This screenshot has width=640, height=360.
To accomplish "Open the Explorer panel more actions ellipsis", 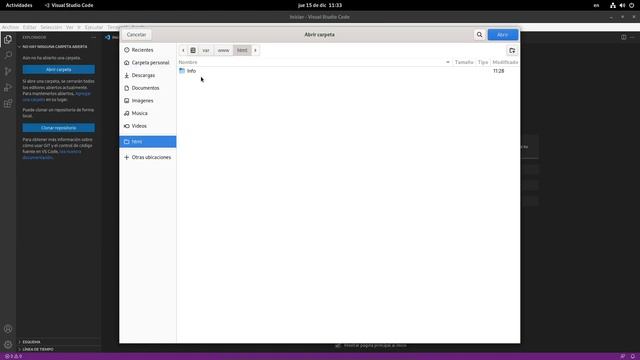I will pyautogui.click(x=93, y=37).
